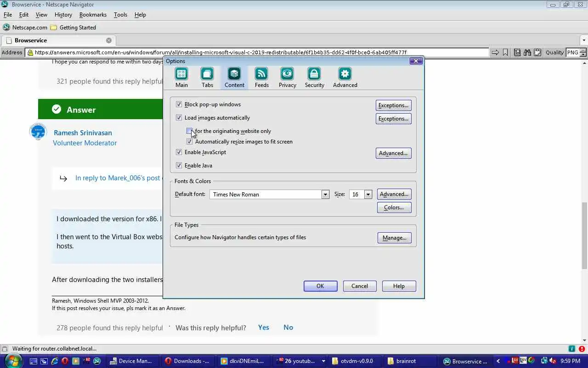
Task: Open the Bookmarks menu
Action: coord(93,15)
